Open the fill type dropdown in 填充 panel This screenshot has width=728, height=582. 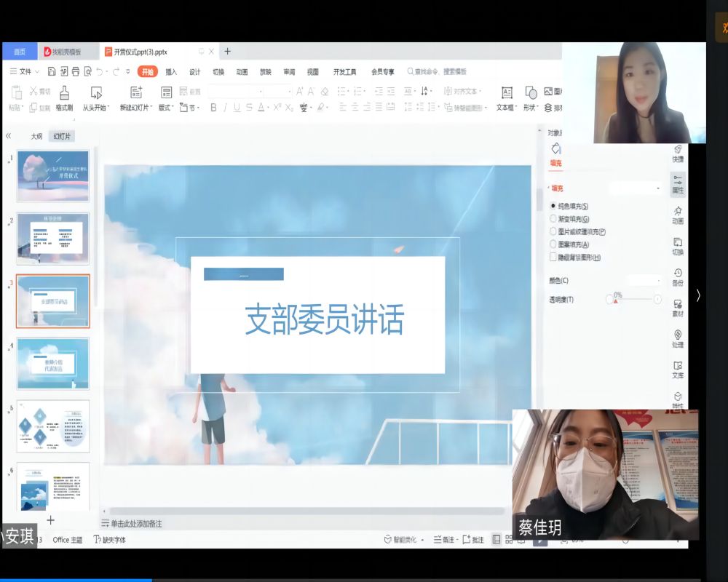[x=635, y=188]
